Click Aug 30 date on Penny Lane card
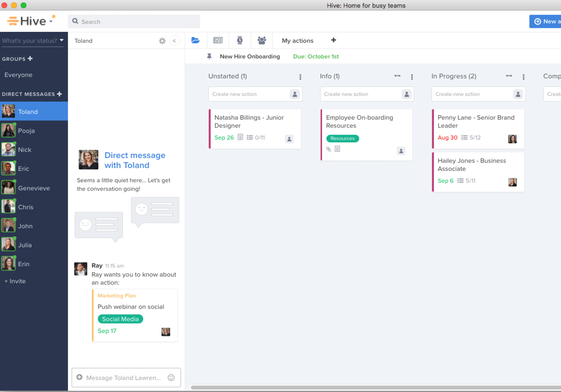The image size is (561, 392). pos(447,137)
